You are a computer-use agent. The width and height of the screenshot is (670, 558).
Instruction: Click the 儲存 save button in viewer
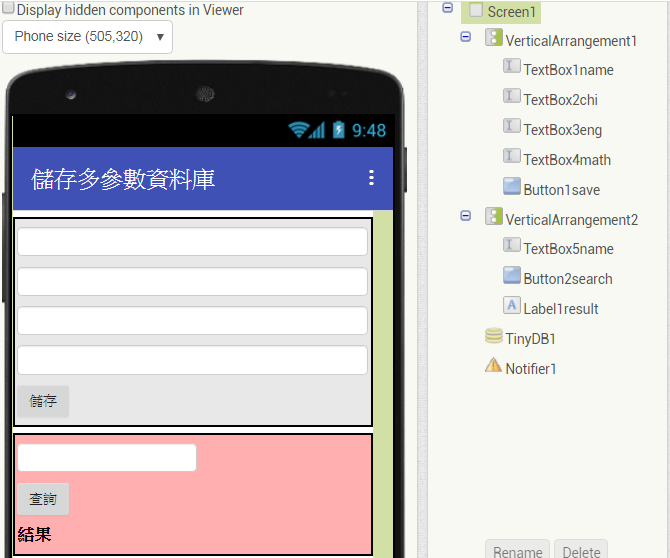coord(43,401)
